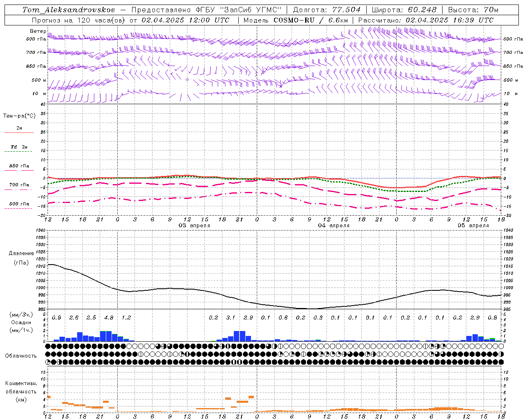Click the 'Модель COSMO-RU / 6.6км' model label
This screenshot has width=525, height=420.
pos(296,20)
